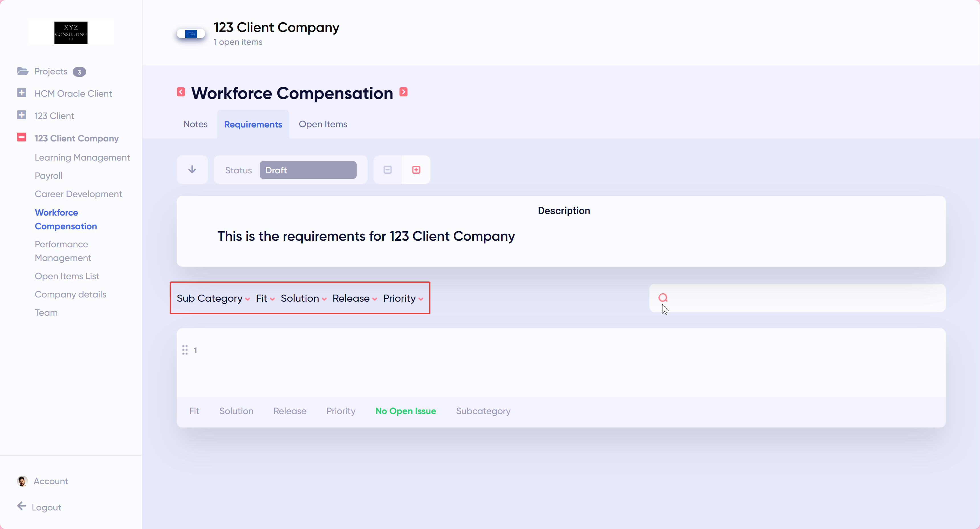Click the red plus expand-all icon
This screenshot has height=529, width=980.
[416, 170]
